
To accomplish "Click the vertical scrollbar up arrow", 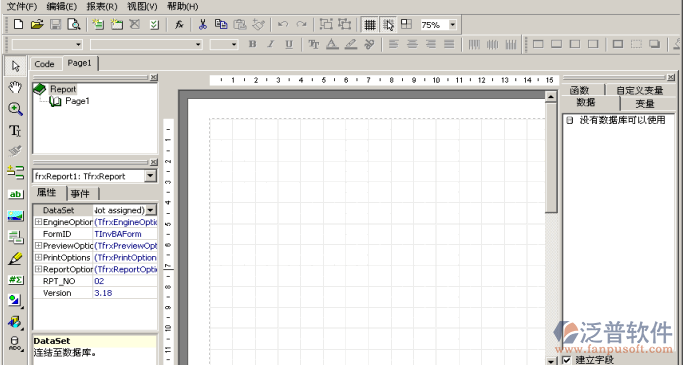I will [551, 97].
